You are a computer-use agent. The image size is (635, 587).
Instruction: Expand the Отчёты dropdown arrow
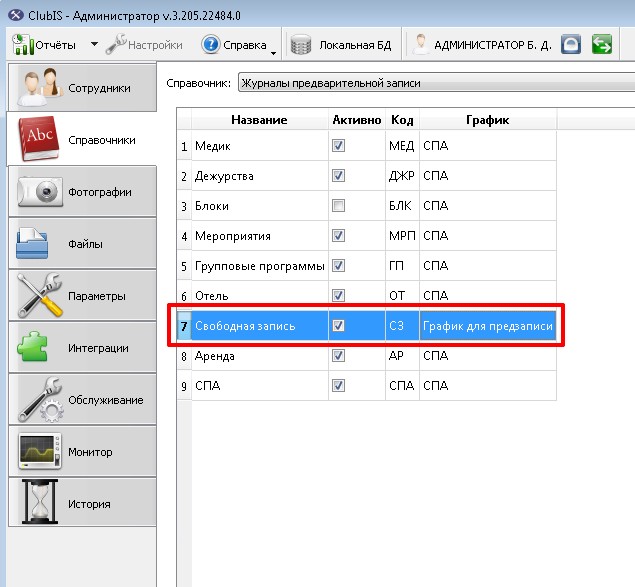pyautogui.click(x=94, y=44)
